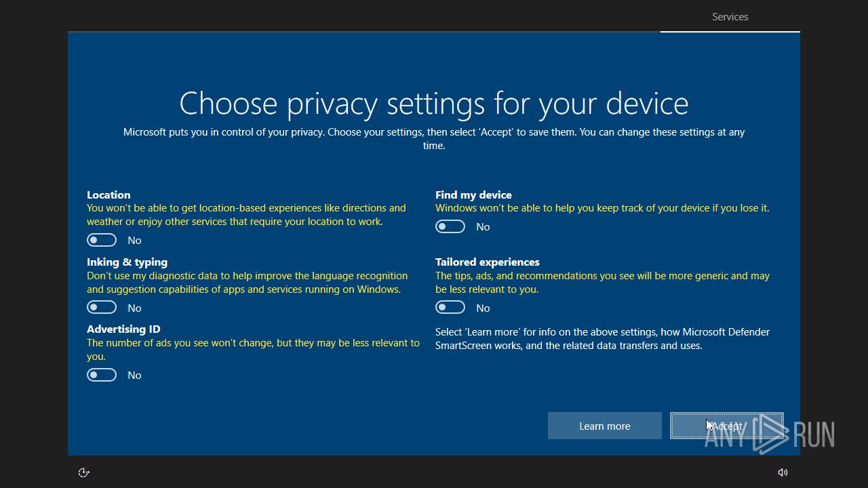Toggle the Inking & typing switch

[x=102, y=308]
